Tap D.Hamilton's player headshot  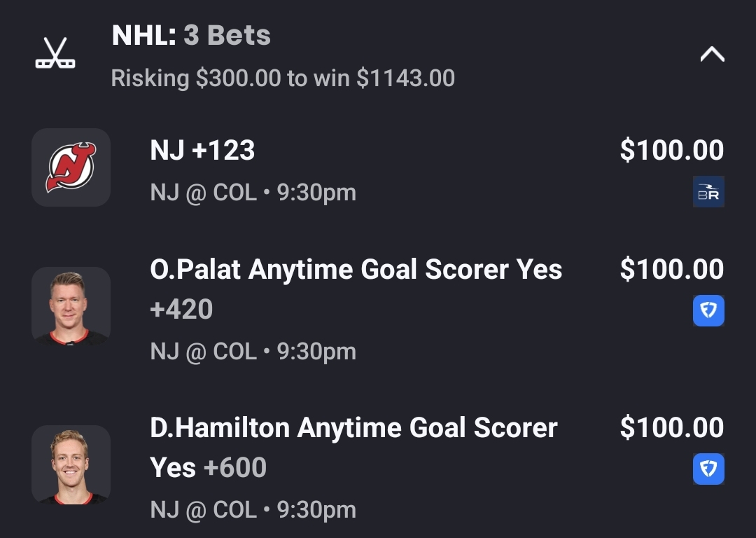click(x=71, y=464)
